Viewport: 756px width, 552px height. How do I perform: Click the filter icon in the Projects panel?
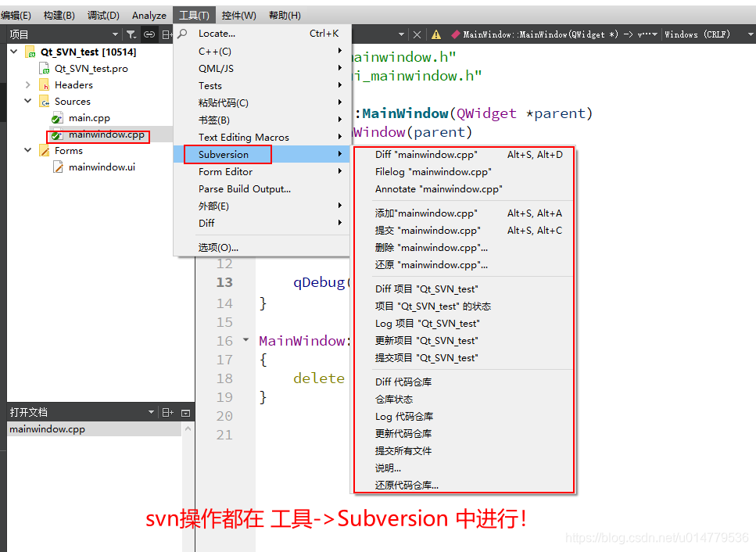(x=131, y=34)
